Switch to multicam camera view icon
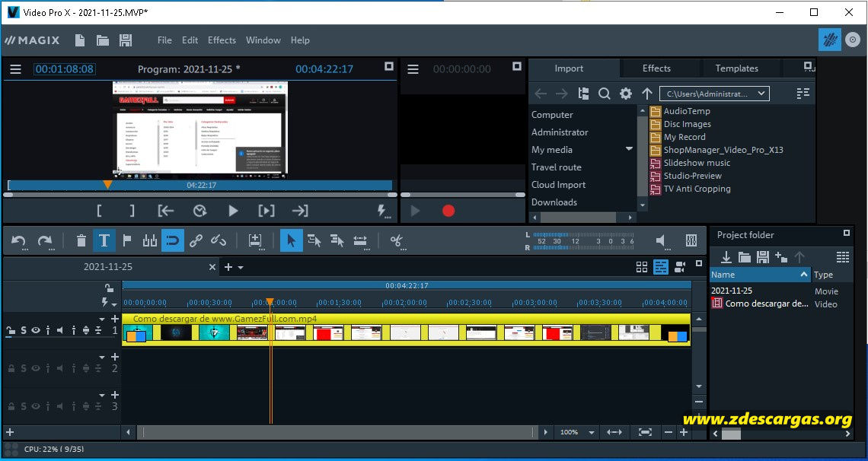Viewport: 868px width, 461px height. point(681,267)
